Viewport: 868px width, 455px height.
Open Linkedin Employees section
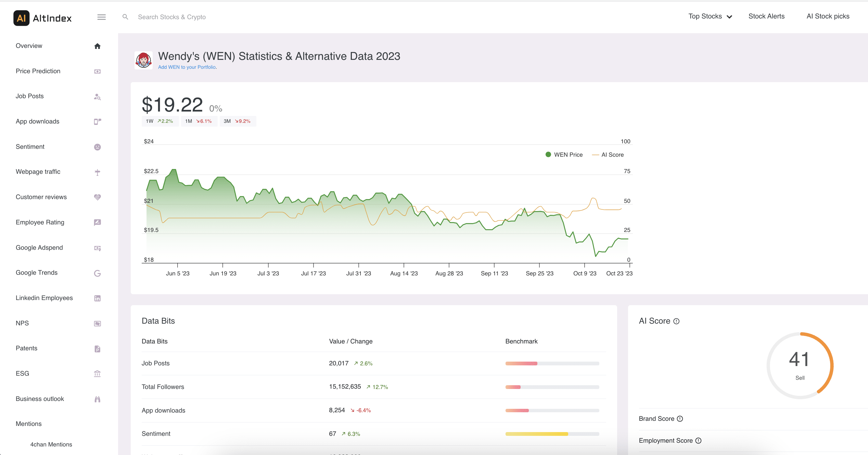pyautogui.click(x=44, y=298)
